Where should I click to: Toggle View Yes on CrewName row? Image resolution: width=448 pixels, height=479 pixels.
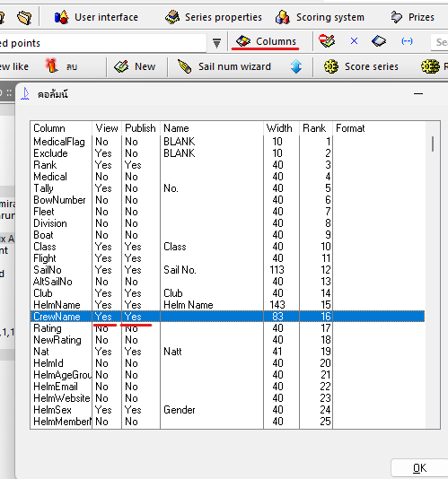point(103,317)
